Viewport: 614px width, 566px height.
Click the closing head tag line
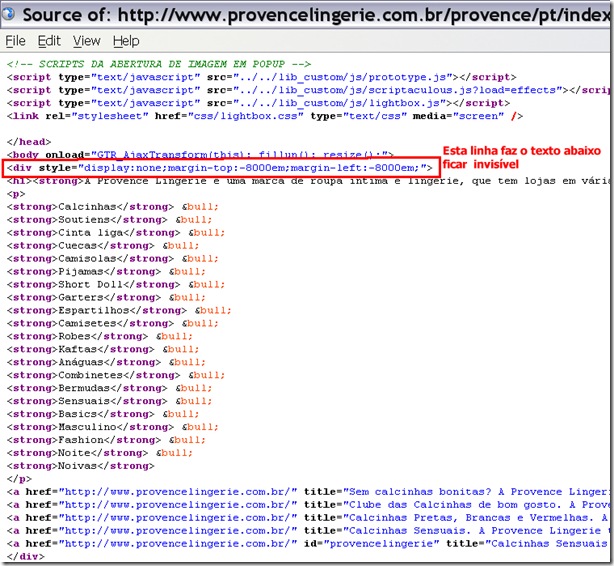point(29,142)
